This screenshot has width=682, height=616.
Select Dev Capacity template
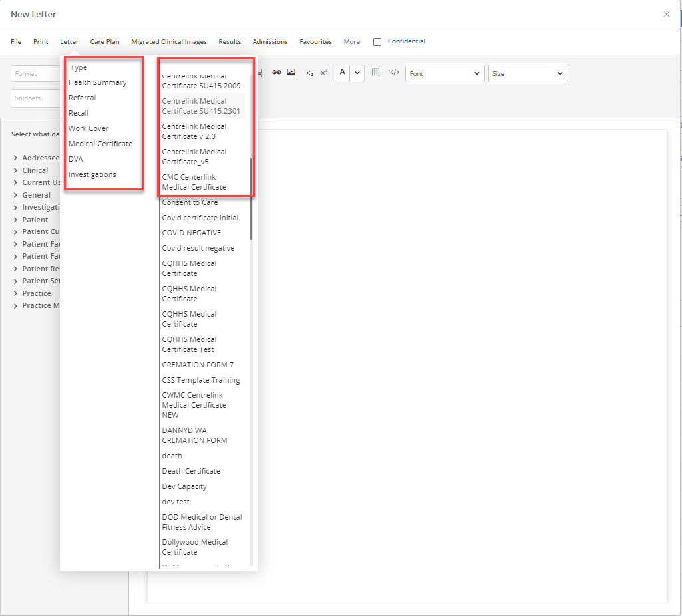pos(184,486)
